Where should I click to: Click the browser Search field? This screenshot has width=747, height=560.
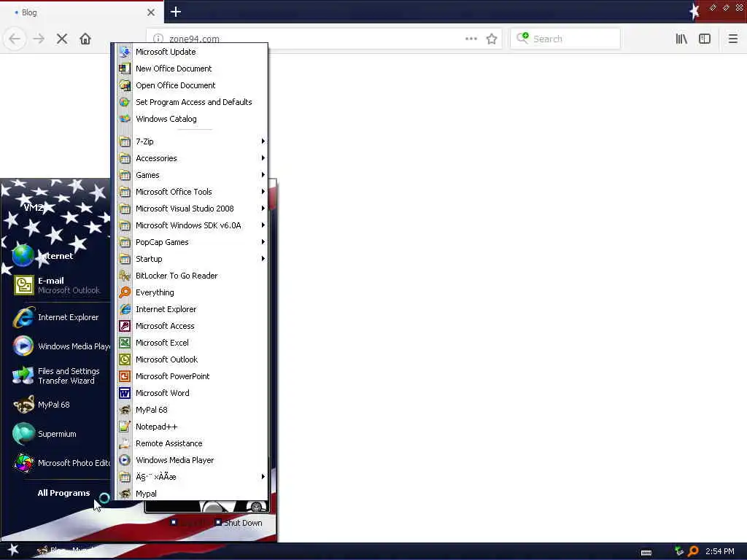click(x=565, y=39)
